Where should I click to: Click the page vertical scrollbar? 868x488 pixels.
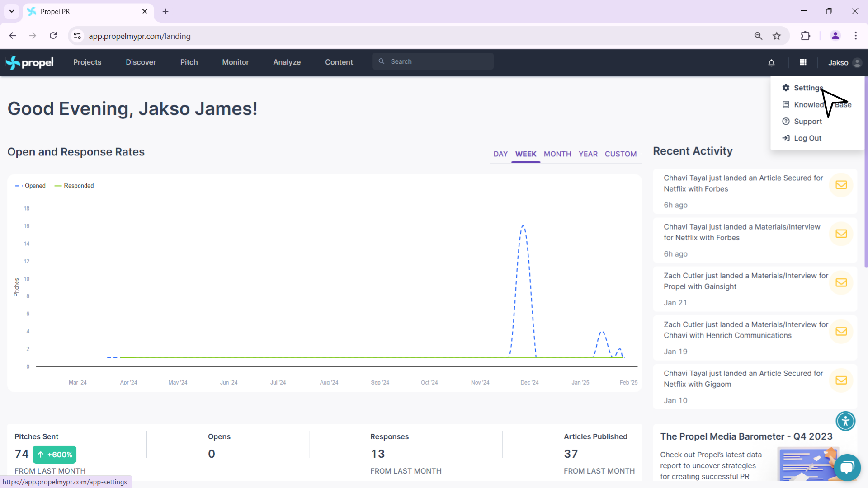point(866,172)
